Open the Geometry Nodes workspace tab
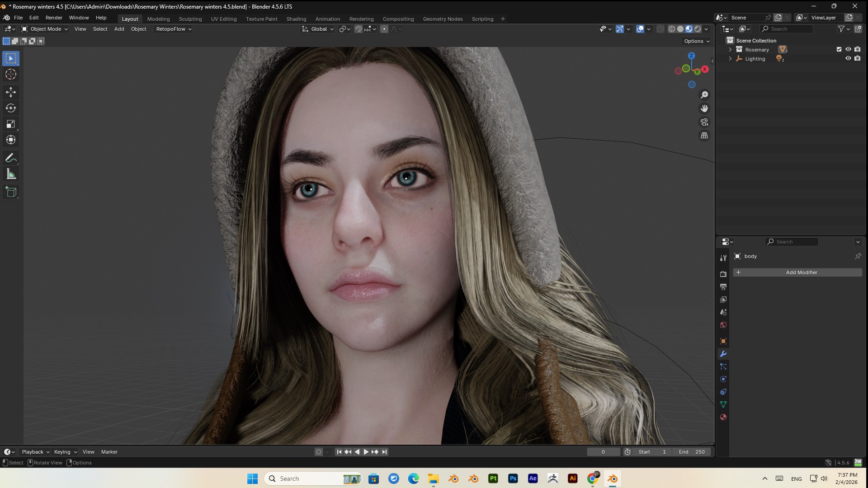 coord(443,19)
